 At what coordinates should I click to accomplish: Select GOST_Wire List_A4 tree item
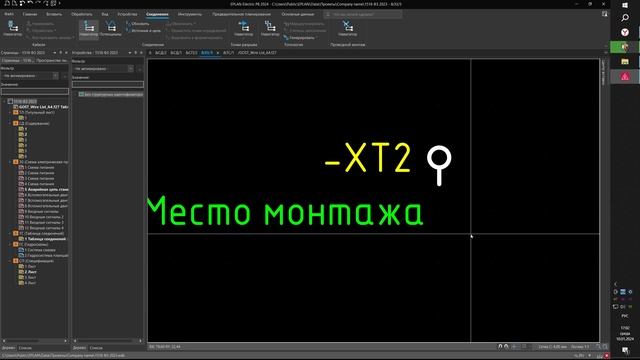click(41, 107)
